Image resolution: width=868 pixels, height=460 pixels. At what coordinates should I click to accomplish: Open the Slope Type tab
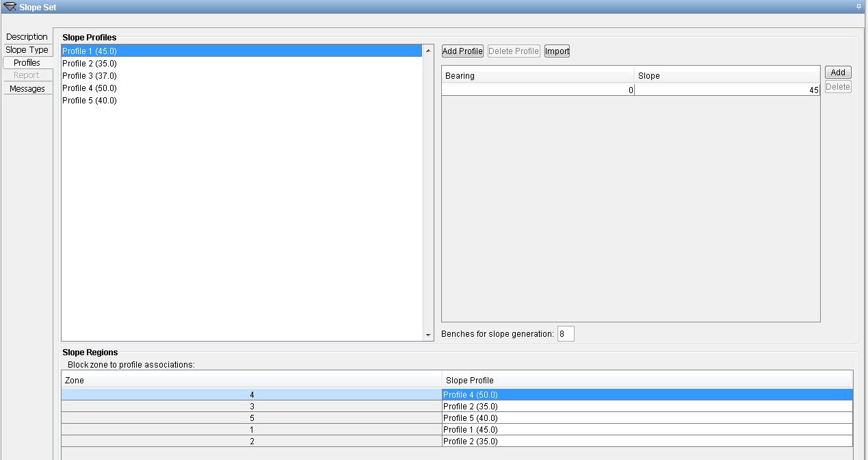[x=26, y=49]
